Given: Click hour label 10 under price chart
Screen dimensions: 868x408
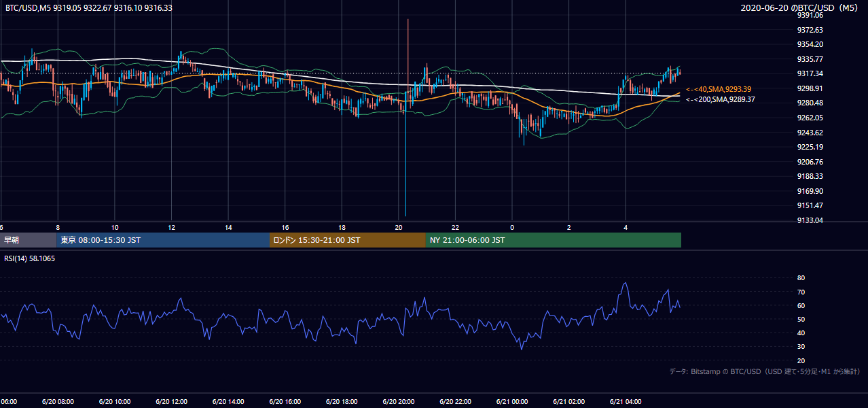Looking at the screenshot, I should pyautogui.click(x=115, y=227).
